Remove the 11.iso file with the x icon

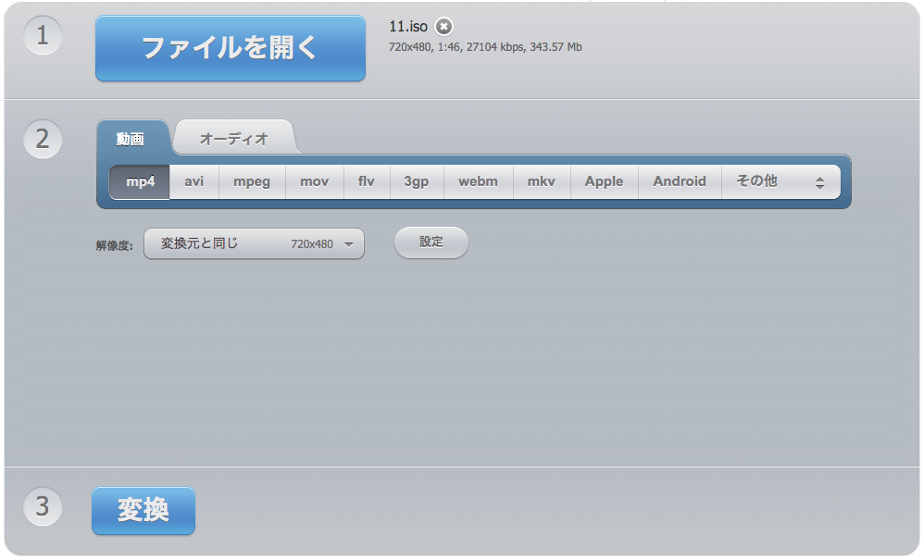coord(443,27)
